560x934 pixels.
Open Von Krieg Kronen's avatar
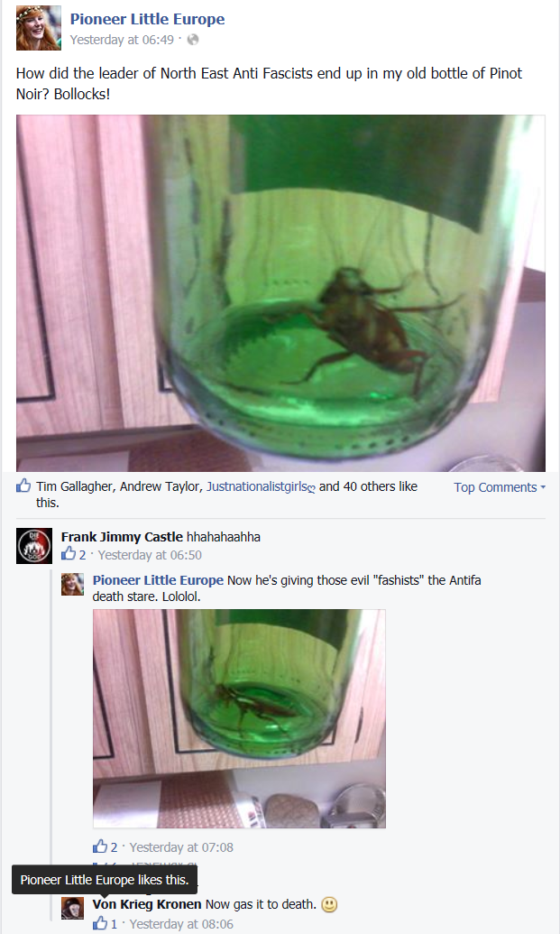click(x=73, y=908)
